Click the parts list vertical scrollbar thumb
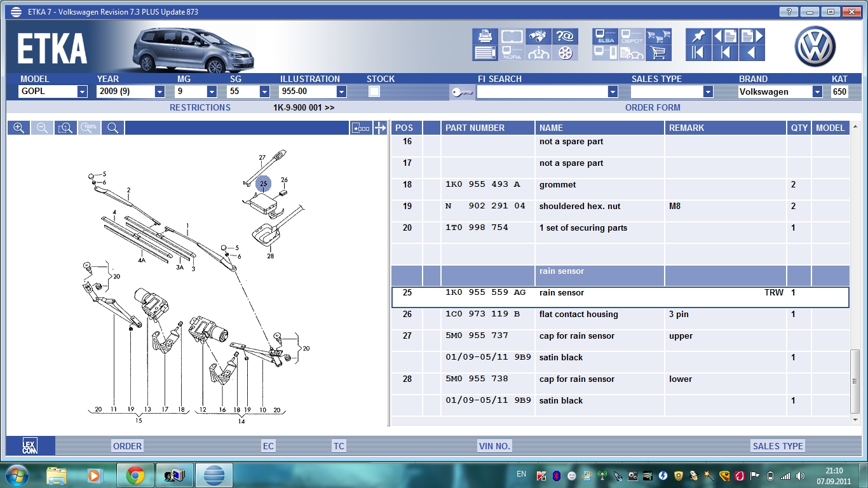 point(857,381)
